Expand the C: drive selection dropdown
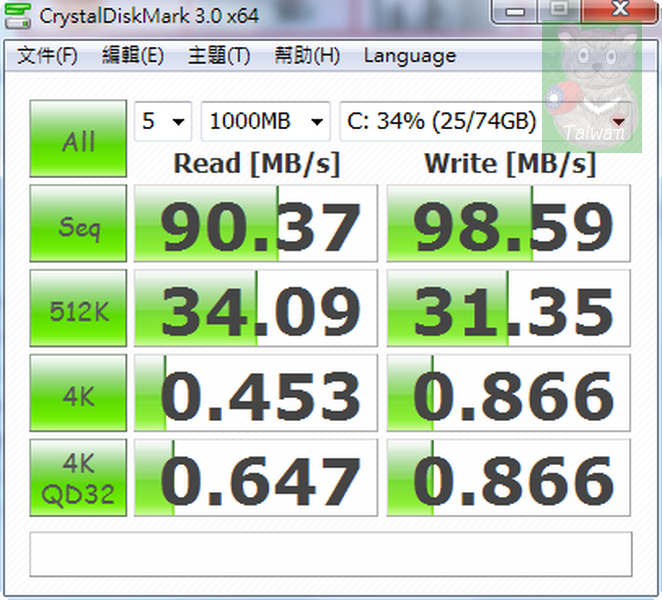 pos(486,121)
